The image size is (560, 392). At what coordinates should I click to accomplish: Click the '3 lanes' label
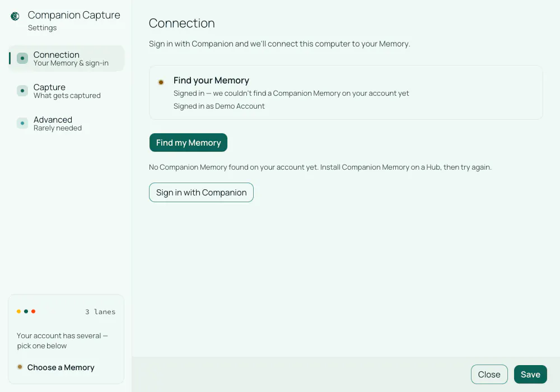[x=100, y=312]
